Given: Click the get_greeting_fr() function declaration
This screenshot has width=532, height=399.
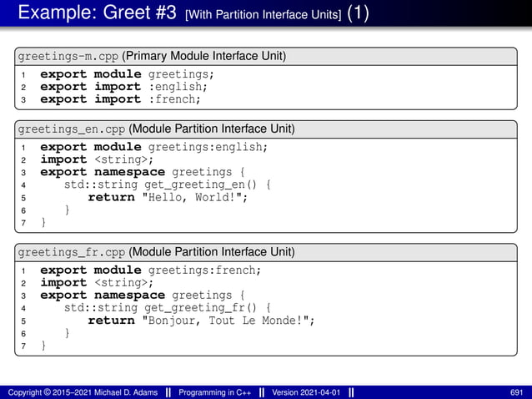Looking at the screenshot, I should (x=168, y=308).
